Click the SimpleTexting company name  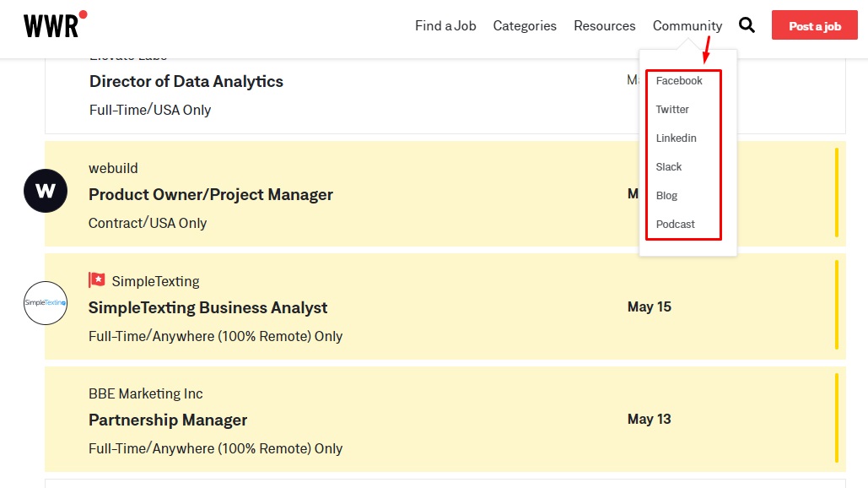[x=155, y=281]
